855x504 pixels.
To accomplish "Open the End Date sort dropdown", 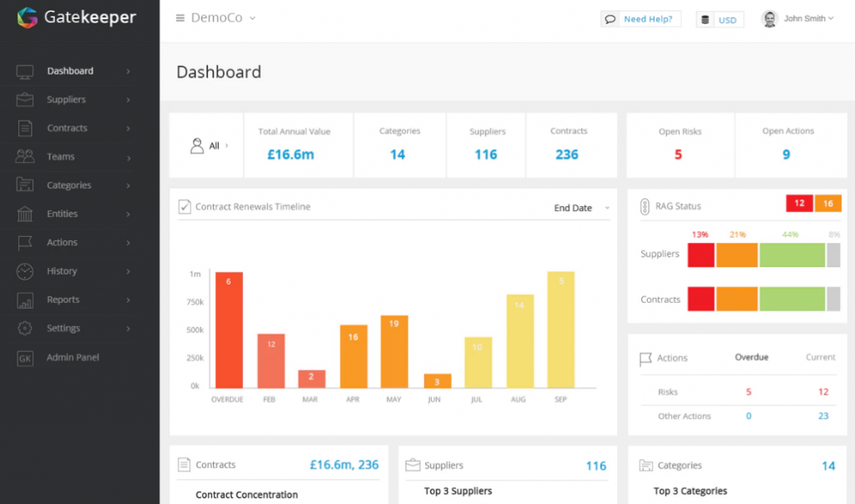I will coord(581,209).
